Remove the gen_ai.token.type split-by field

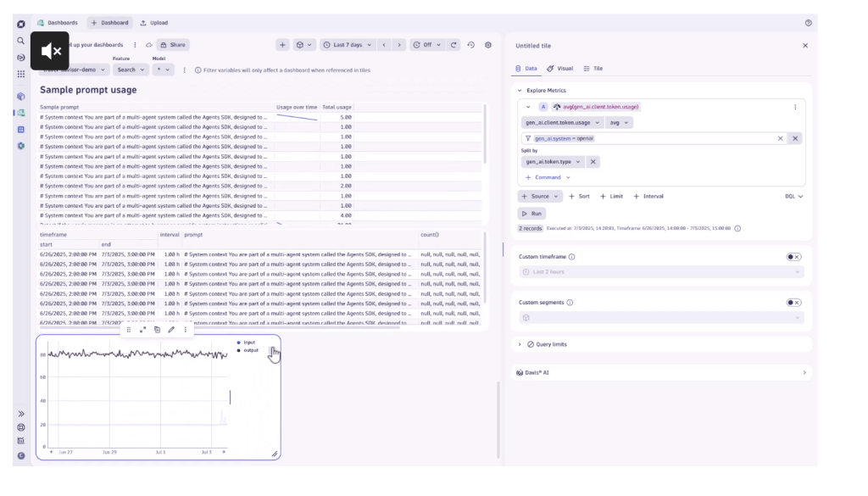(593, 162)
